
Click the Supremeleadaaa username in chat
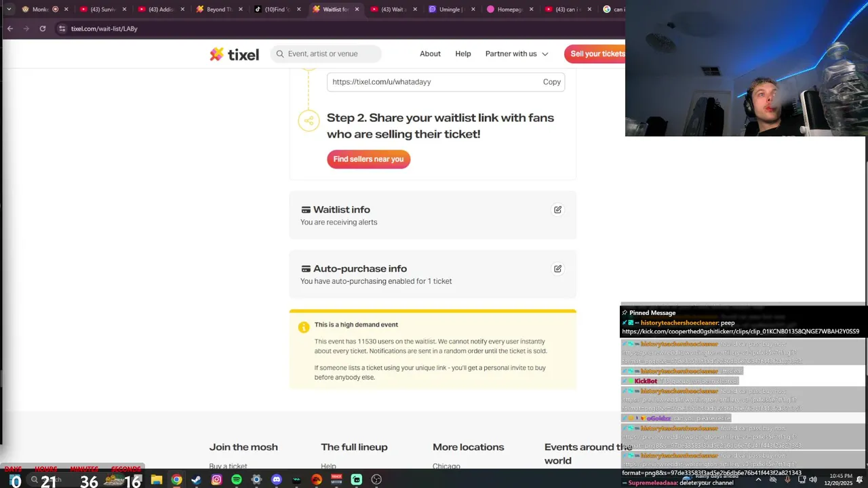(653, 483)
